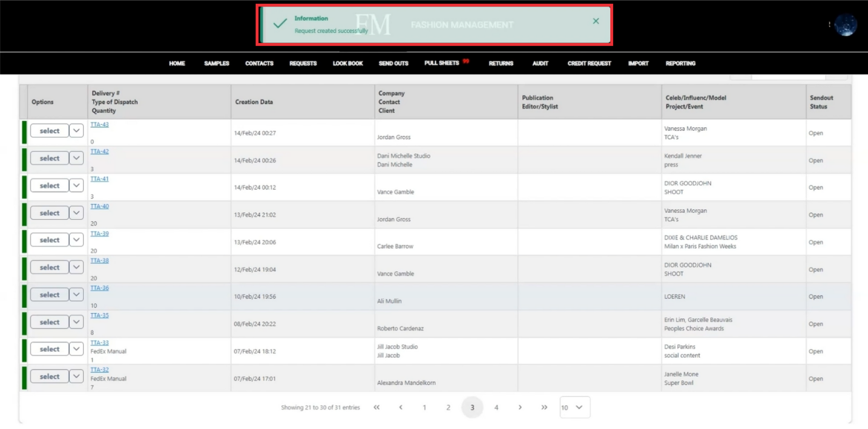Go to first page of entries
Viewport: 868px width, 429px height.
tap(377, 407)
